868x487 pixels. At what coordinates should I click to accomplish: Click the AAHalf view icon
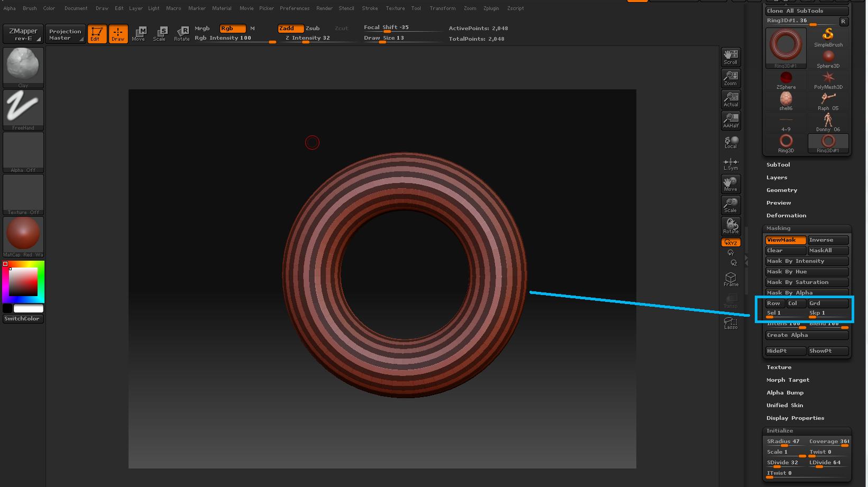730,120
